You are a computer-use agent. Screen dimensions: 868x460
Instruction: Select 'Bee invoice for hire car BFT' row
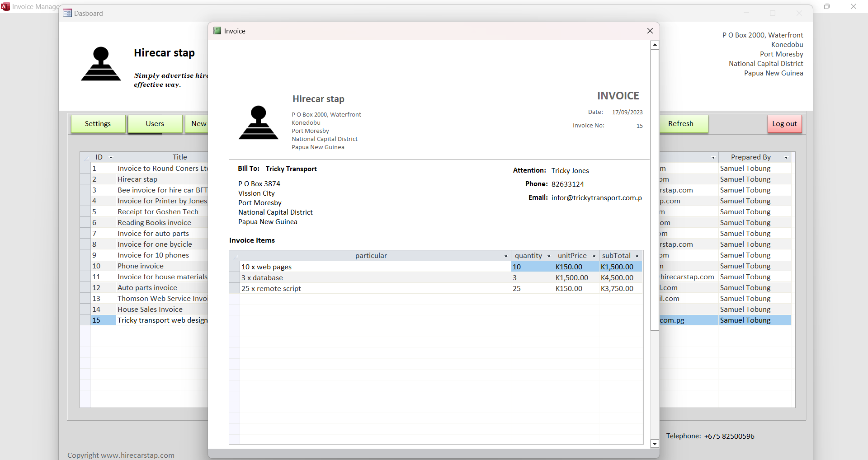coord(162,190)
